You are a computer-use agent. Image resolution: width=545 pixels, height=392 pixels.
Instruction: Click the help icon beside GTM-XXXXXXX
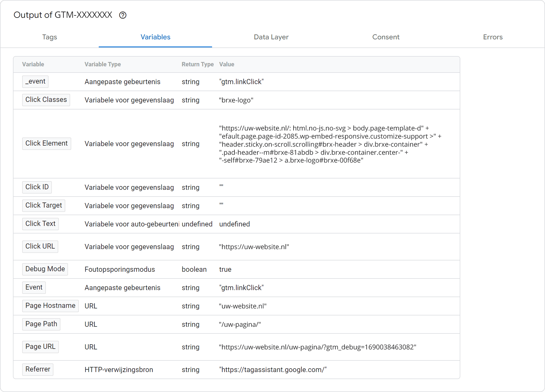123,15
